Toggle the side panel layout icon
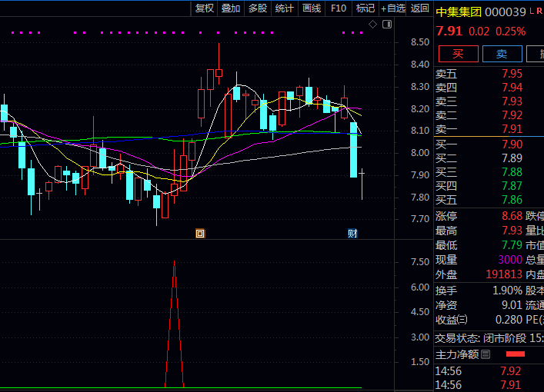 pyautogui.click(x=385, y=25)
